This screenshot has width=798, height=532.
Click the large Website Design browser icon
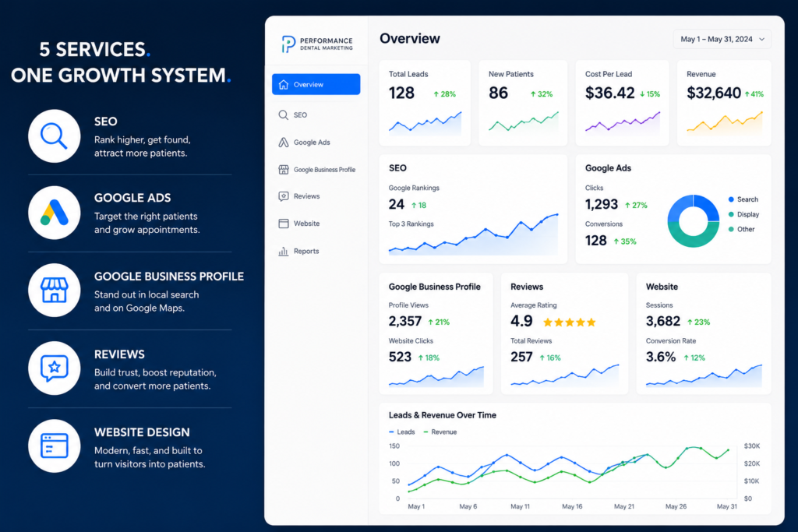tap(54, 446)
